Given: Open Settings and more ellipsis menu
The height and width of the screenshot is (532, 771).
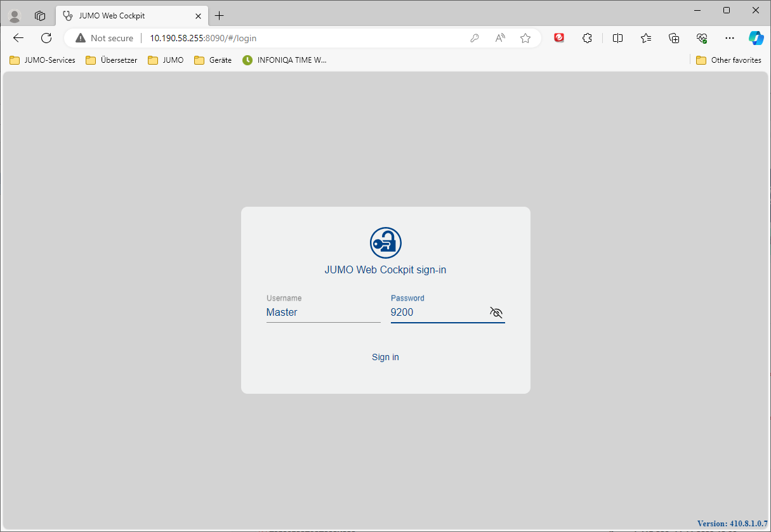Looking at the screenshot, I should (730, 38).
